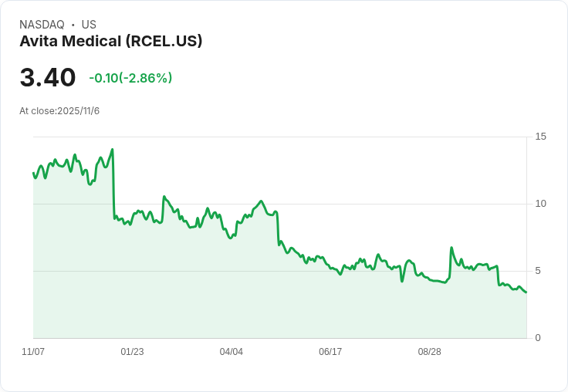Select the 11/07 date on x-axis

tap(33, 352)
